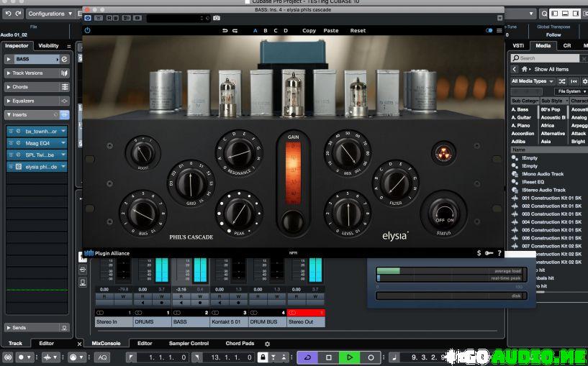Click the Inspector settings list icon
Screen dimensions: 588x366
[68, 46]
